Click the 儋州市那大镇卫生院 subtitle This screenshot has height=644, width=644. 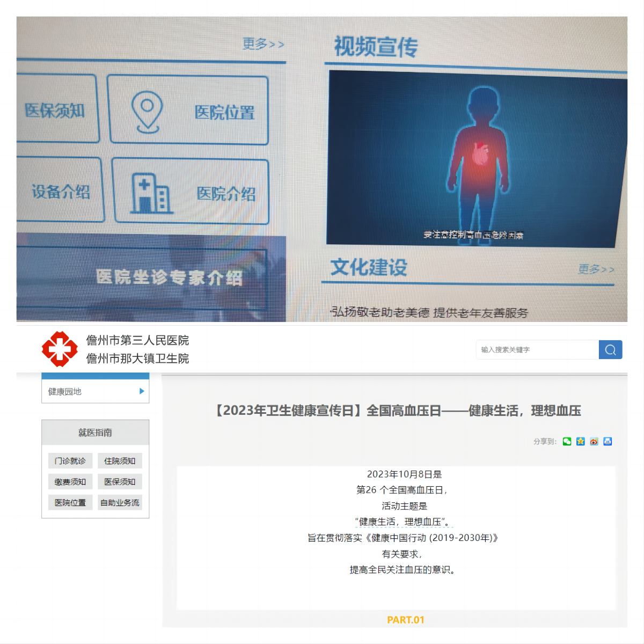(137, 358)
